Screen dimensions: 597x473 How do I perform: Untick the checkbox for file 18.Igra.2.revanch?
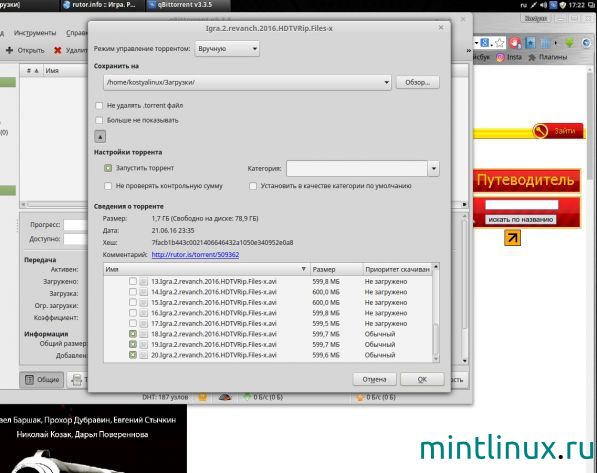132,334
